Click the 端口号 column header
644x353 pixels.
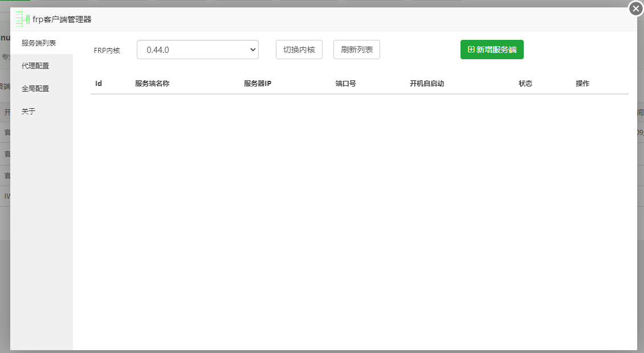(x=345, y=83)
